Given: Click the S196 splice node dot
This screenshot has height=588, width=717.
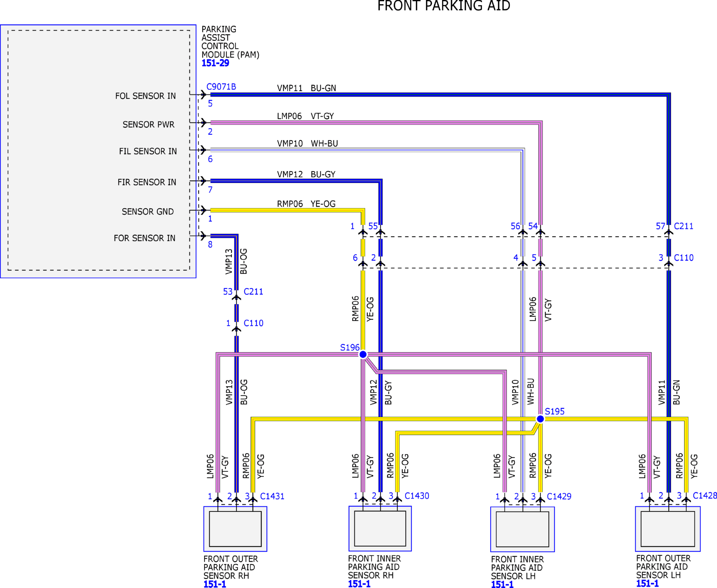Looking at the screenshot, I should click(x=363, y=354).
